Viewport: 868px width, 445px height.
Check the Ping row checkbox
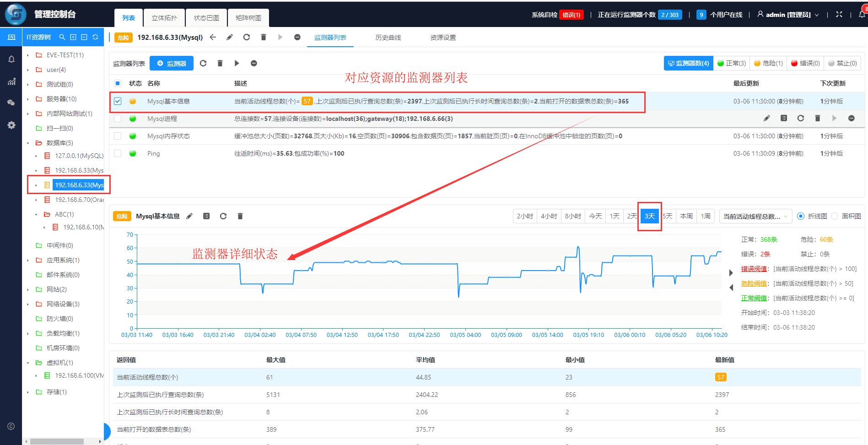click(x=118, y=153)
